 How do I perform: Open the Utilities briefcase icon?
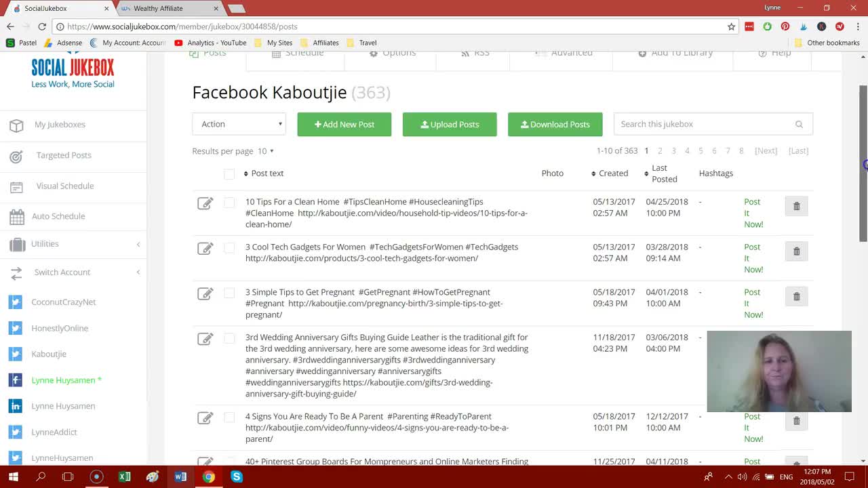coord(16,244)
